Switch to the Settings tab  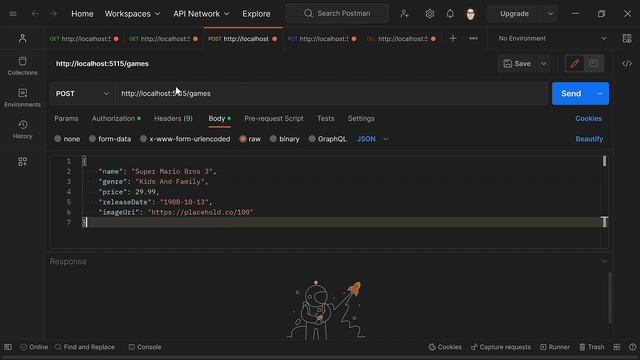(x=361, y=118)
